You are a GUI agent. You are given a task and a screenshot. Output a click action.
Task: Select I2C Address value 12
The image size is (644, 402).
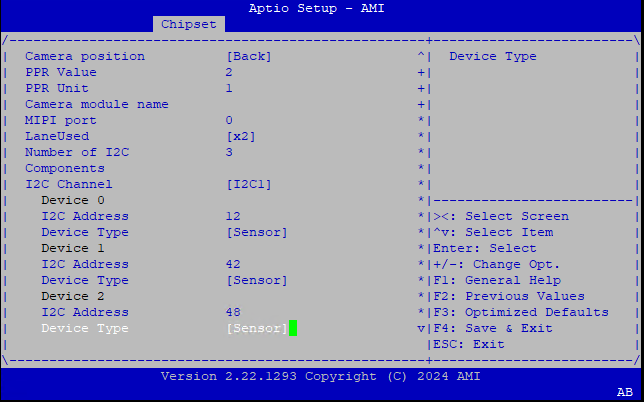pyautogui.click(x=233, y=216)
